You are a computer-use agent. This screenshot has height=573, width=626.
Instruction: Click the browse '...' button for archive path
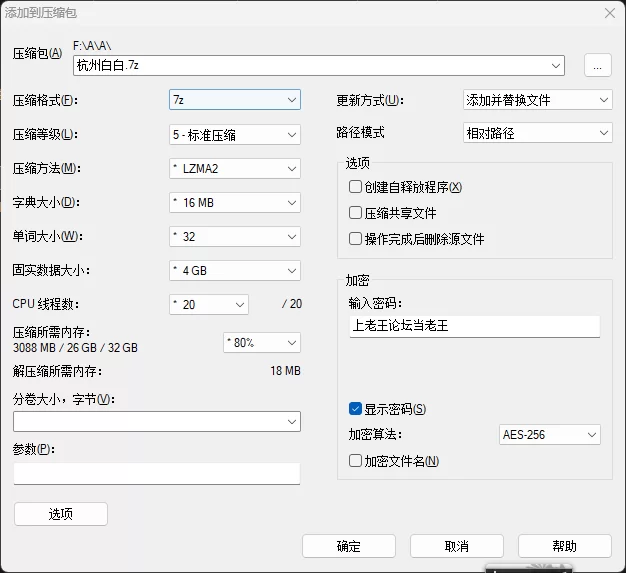(598, 65)
